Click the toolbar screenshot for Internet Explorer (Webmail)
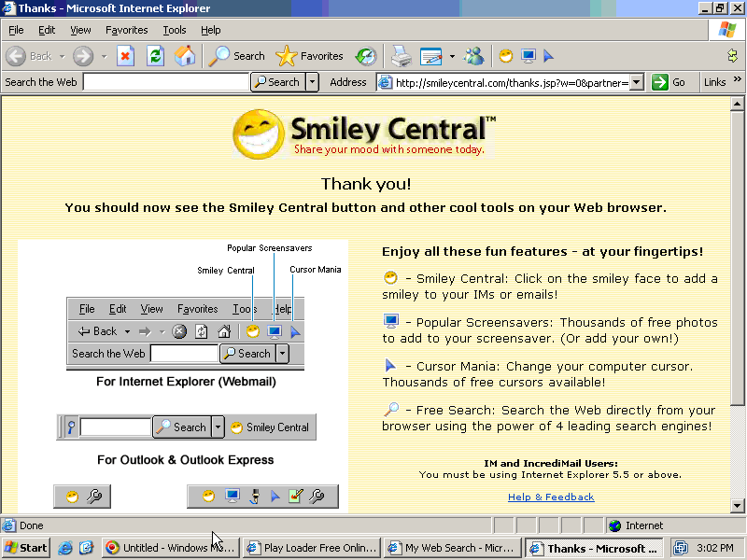Image resolution: width=747 pixels, height=560 pixels. click(x=185, y=334)
